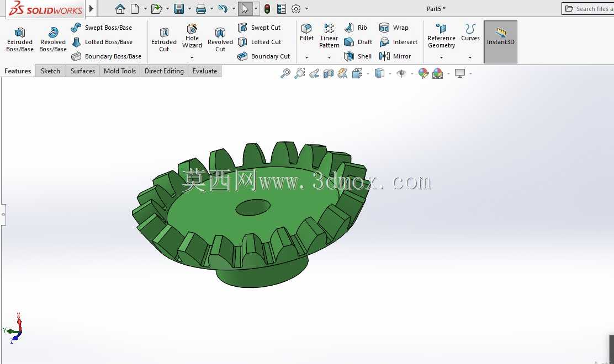Switch to Direct Editing tab
This screenshot has height=364, width=614.
click(x=164, y=71)
